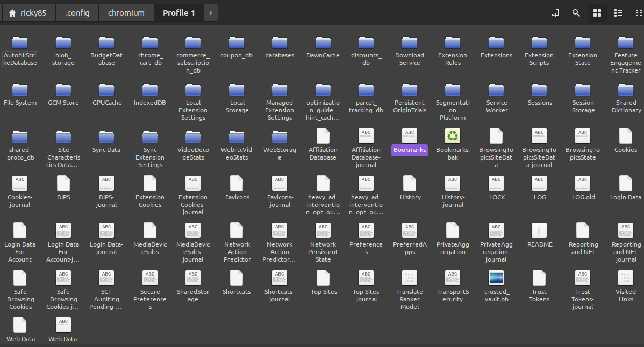Viewport: 644px width, 347px height.
Task: Go to ricky85 home in path bar
Action: pos(28,13)
